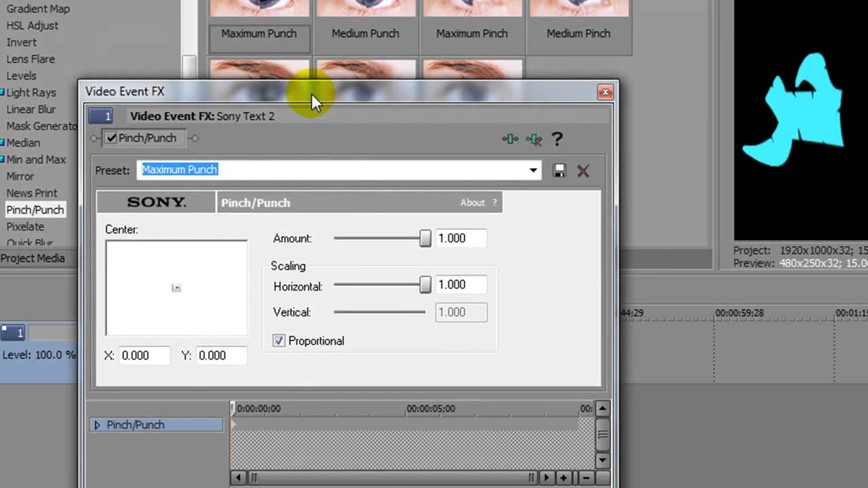Select News Print in the effects list
Viewport: 868px width, 488px height.
pos(32,193)
